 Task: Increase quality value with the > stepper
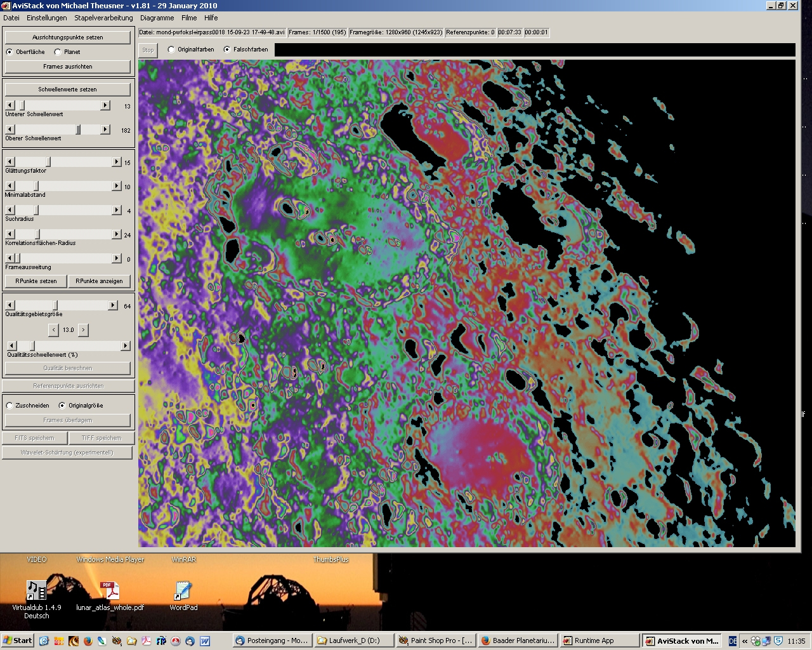[83, 330]
